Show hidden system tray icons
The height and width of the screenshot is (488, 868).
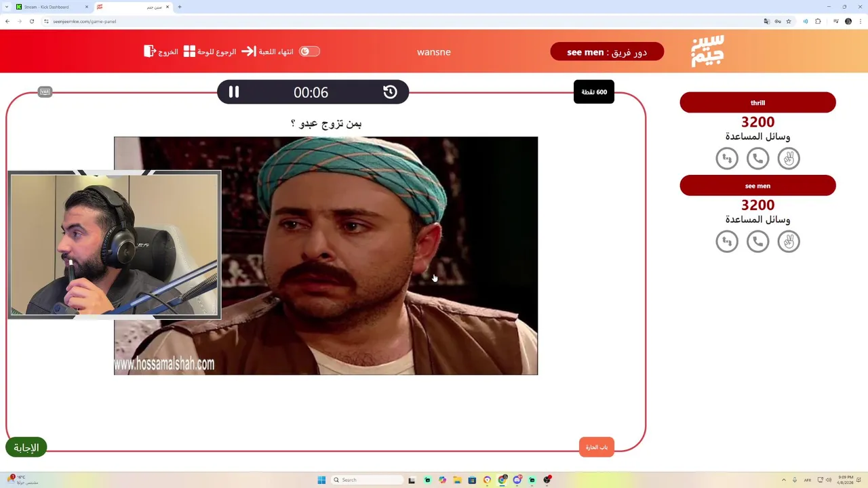[784, 480]
